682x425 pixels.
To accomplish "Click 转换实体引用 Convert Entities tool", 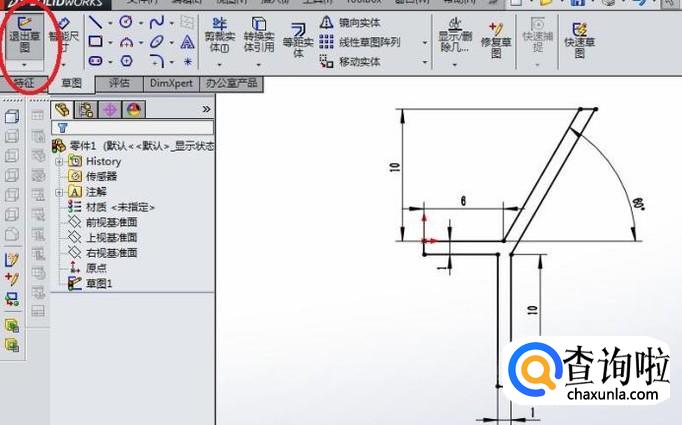I will point(259,35).
